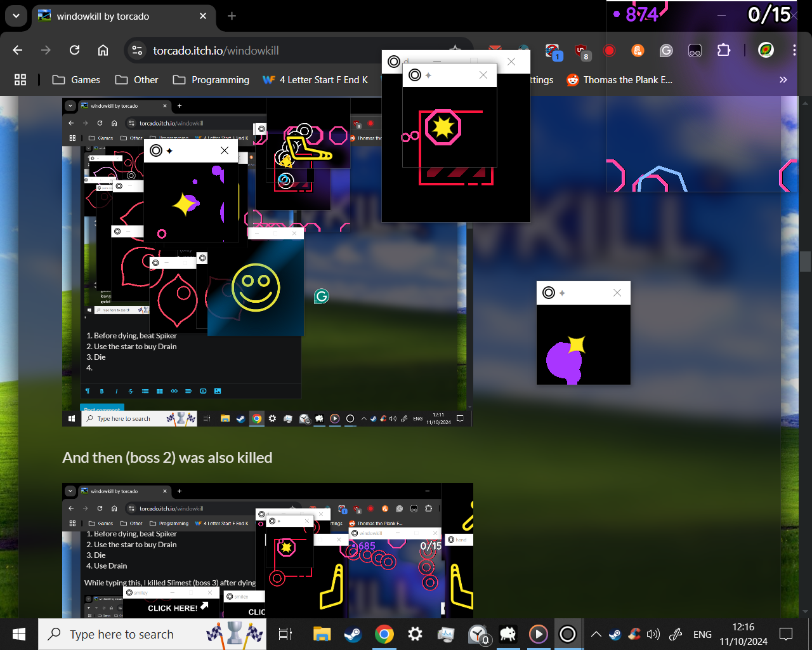Open Chrome apps grid shortcut
Screen dimensions: 812x650
click(x=20, y=79)
